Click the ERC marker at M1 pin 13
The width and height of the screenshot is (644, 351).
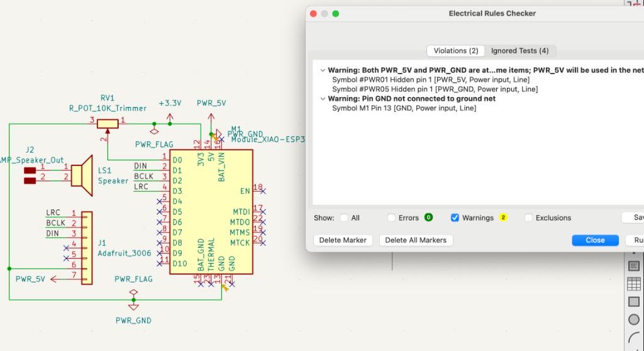pyautogui.click(x=225, y=287)
